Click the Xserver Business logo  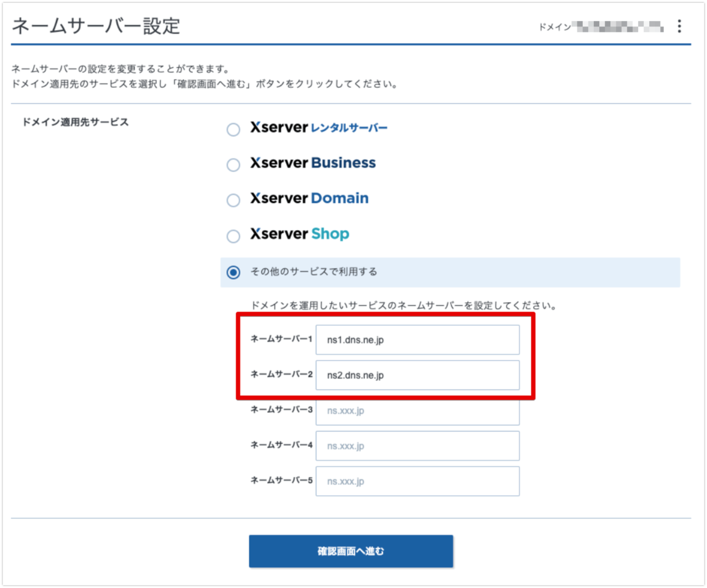313,163
